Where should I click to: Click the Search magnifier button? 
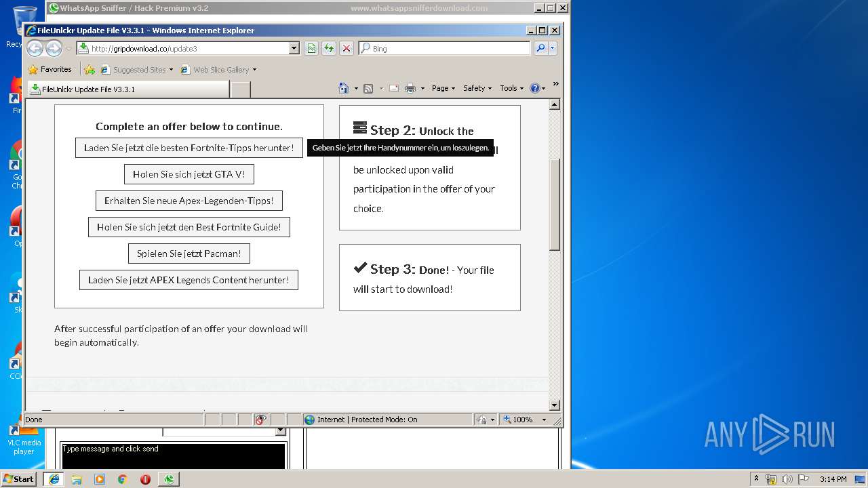pos(540,48)
